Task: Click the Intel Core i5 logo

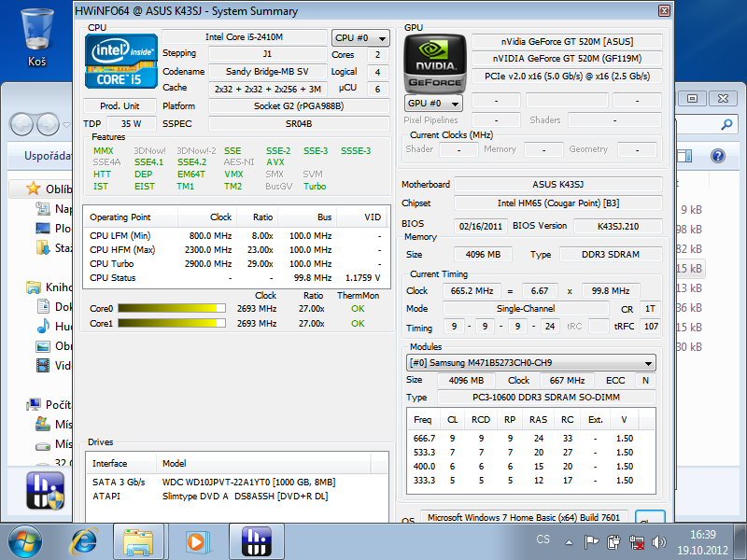Action: pyautogui.click(x=121, y=61)
